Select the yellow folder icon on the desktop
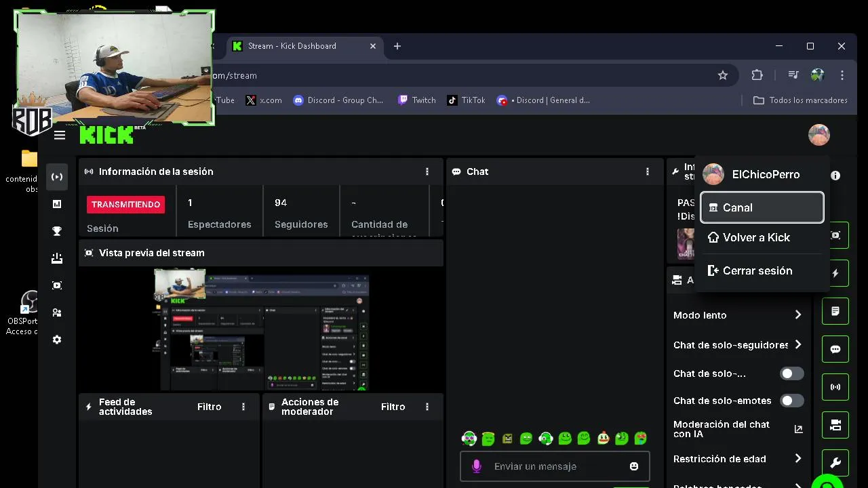Screen dimensions: 868x488 pos(29,159)
